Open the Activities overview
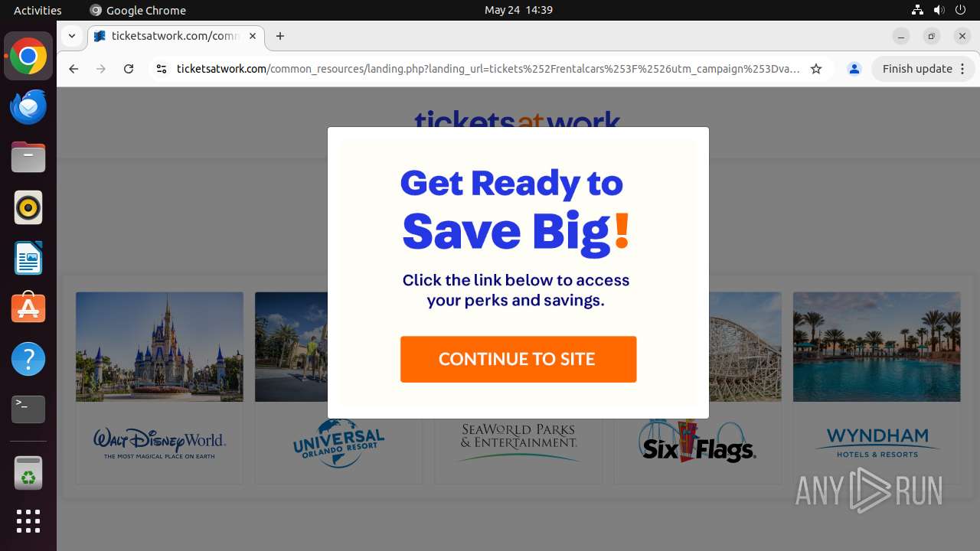980x551 pixels. point(38,10)
